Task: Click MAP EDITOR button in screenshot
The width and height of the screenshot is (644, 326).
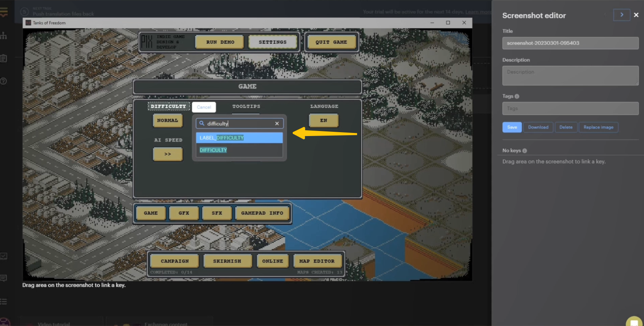Action: pyautogui.click(x=317, y=261)
